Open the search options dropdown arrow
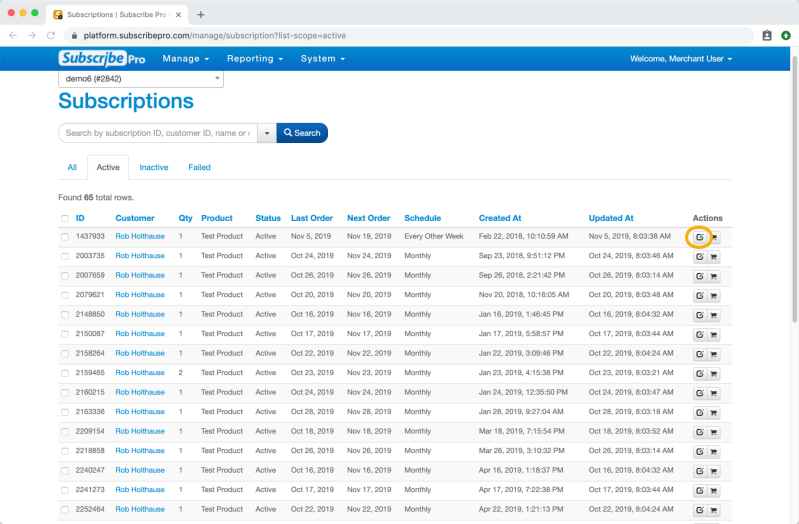The height and width of the screenshot is (524, 799). pyautogui.click(x=267, y=133)
